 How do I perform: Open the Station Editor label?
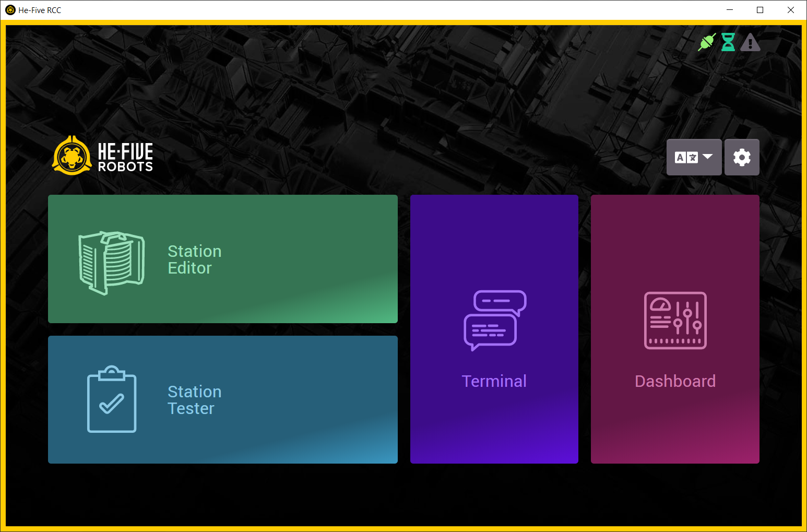point(194,259)
